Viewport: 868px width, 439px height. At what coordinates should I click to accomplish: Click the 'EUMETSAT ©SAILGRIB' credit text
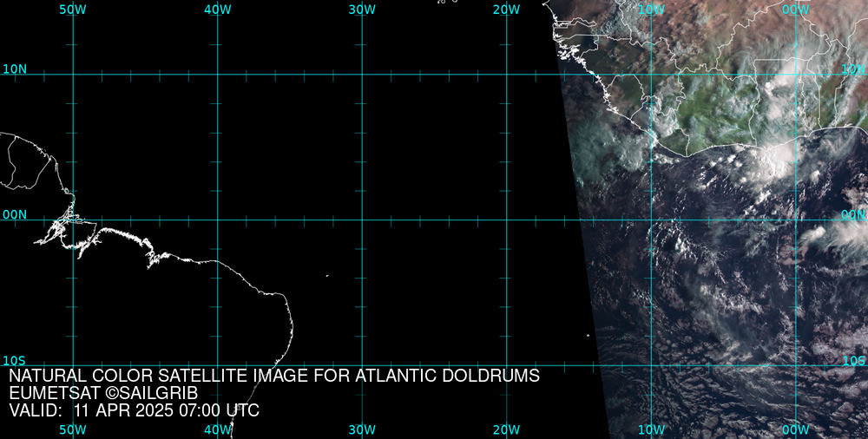pos(103,394)
